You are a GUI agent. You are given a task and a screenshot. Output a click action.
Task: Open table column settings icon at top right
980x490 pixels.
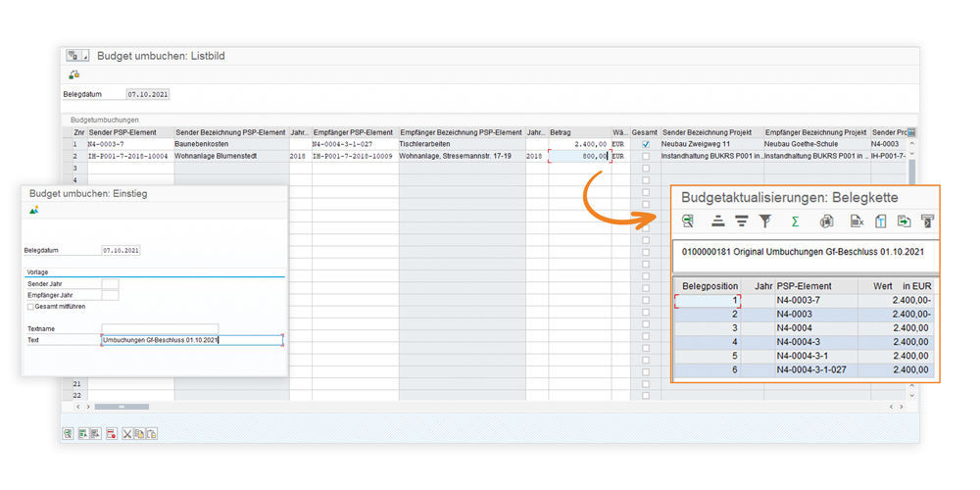[x=912, y=132]
